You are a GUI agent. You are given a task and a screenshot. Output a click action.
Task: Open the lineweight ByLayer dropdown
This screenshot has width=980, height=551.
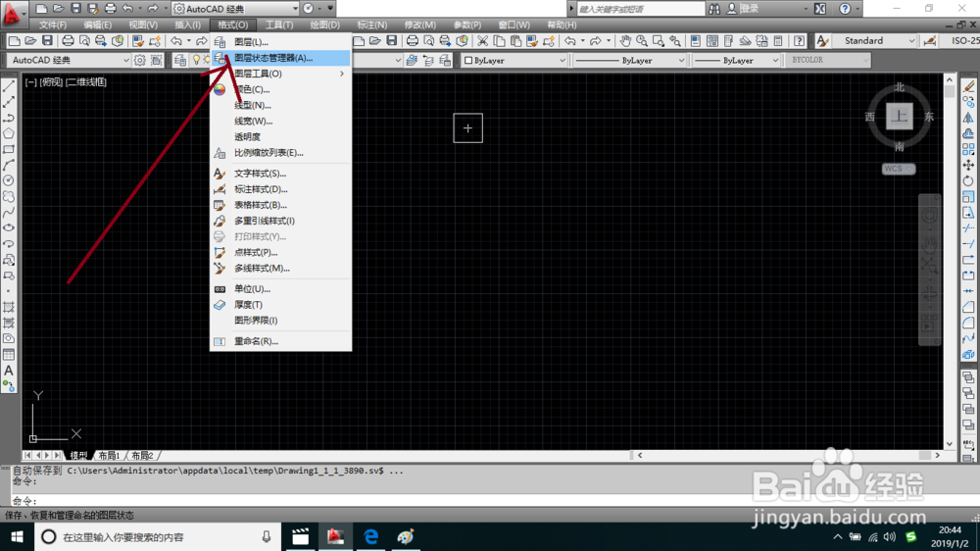tap(737, 60)
